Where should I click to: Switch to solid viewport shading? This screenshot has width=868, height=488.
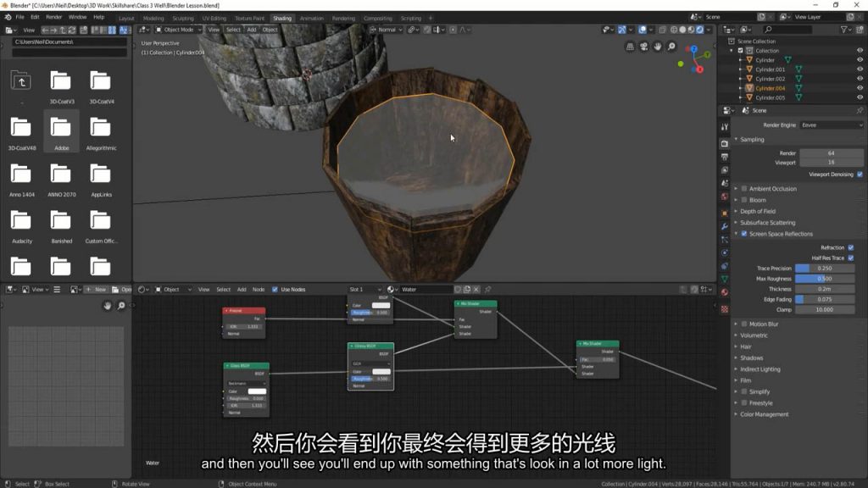682,30
